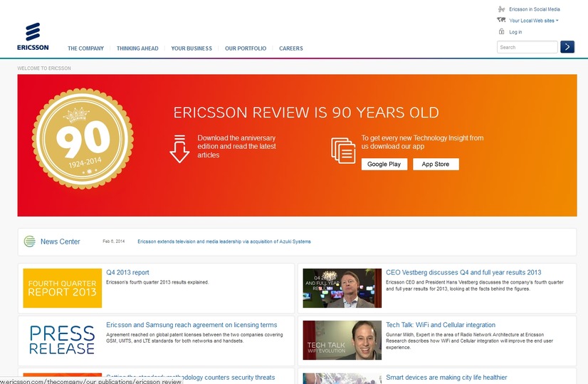Click the green News Center globe icon
588x384 pixels.
coord(30,242)
